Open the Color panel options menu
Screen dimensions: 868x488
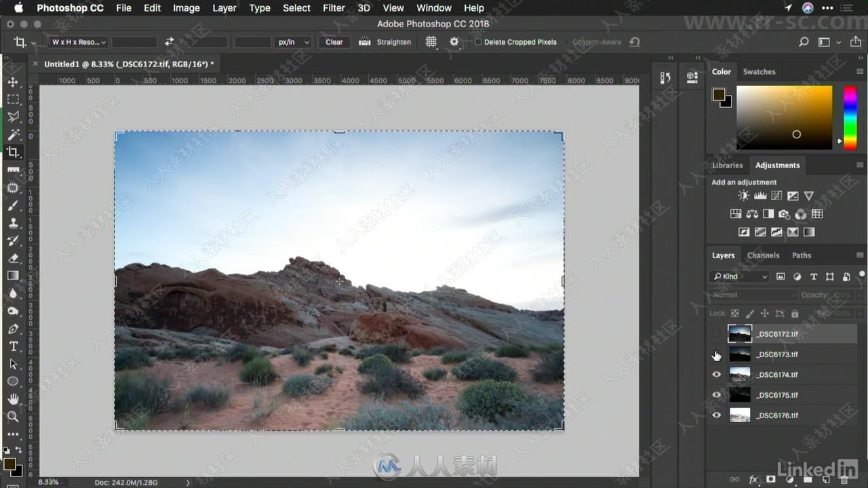860,71
